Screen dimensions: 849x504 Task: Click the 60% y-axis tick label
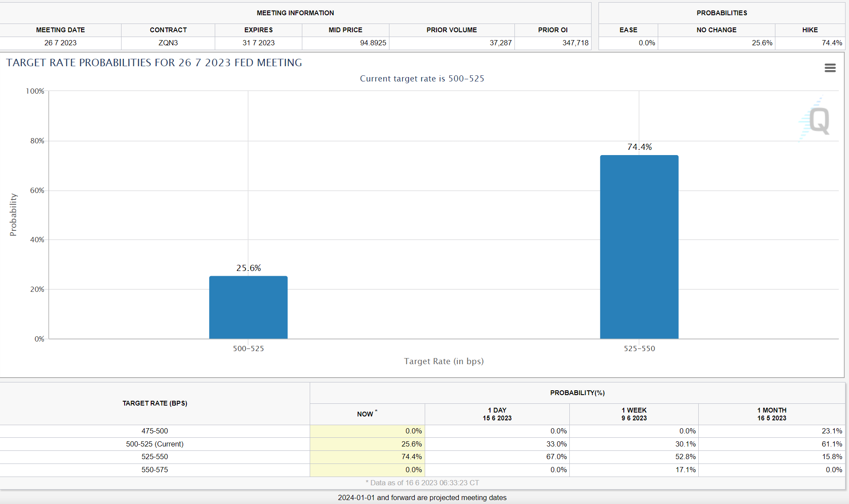pos(37,190)
